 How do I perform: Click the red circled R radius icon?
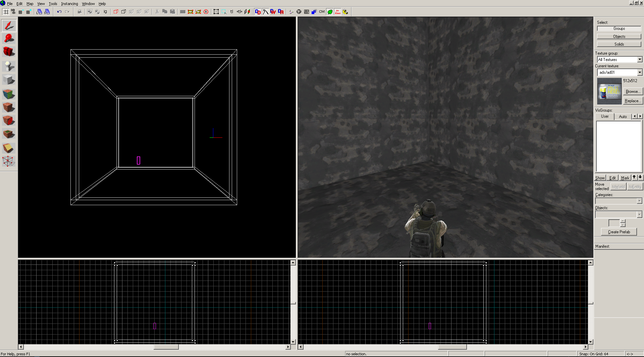(206, 12)
